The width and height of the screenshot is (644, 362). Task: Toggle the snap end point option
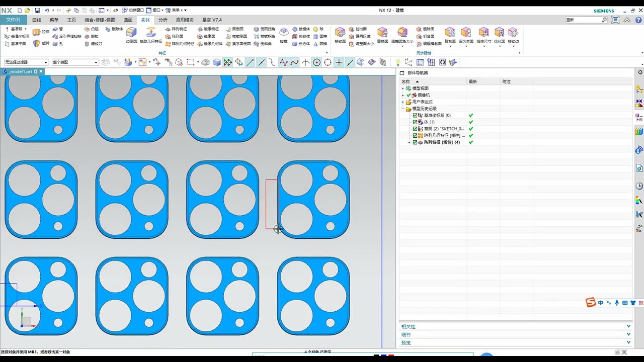pos(250,62)
